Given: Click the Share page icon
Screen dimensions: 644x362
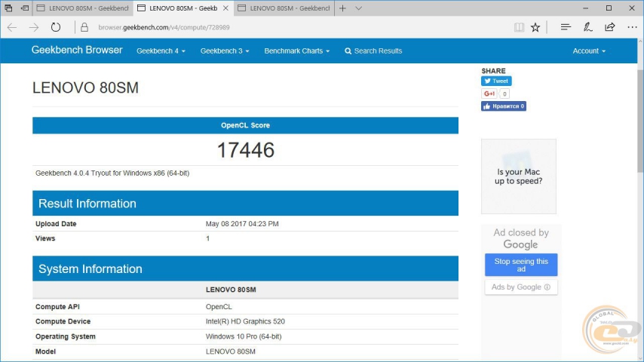Looking at the screenshot, I should point(610,28).
